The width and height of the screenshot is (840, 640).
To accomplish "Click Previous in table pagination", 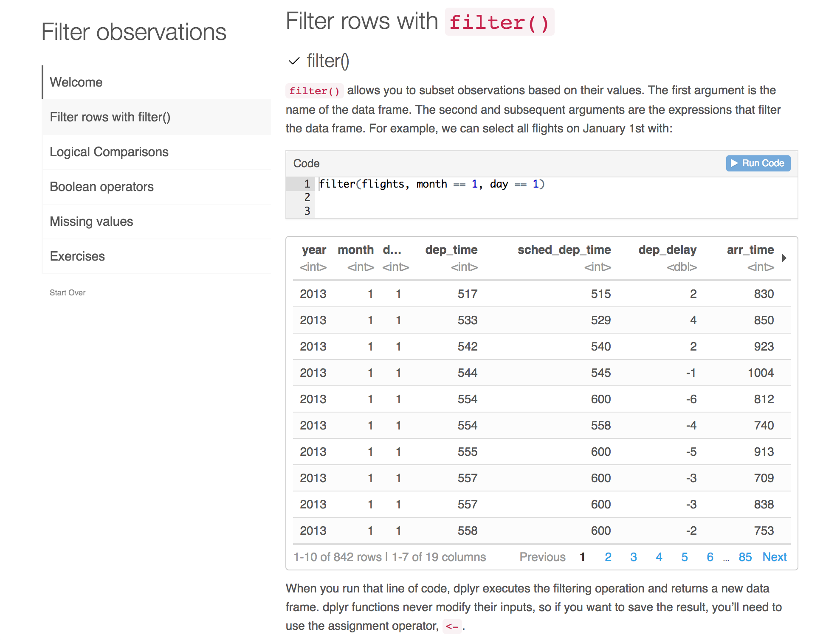I will pyautogui.click(x=543, y=557).
